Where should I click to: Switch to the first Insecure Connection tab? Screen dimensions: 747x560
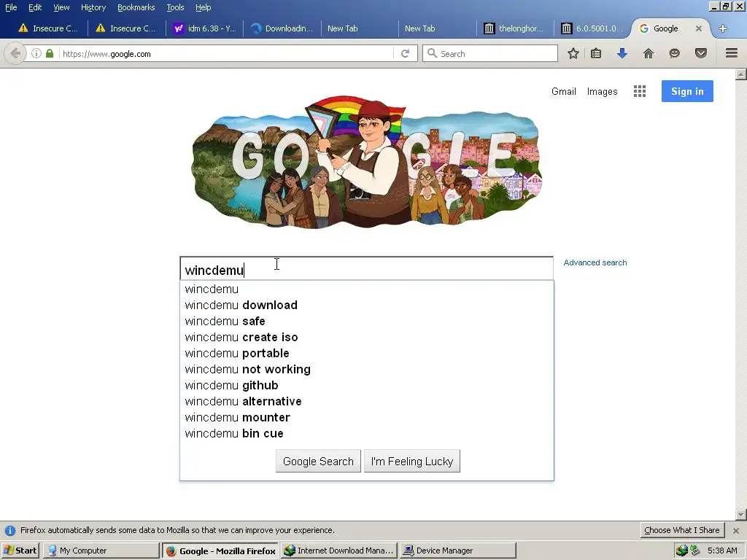[49, 28]
